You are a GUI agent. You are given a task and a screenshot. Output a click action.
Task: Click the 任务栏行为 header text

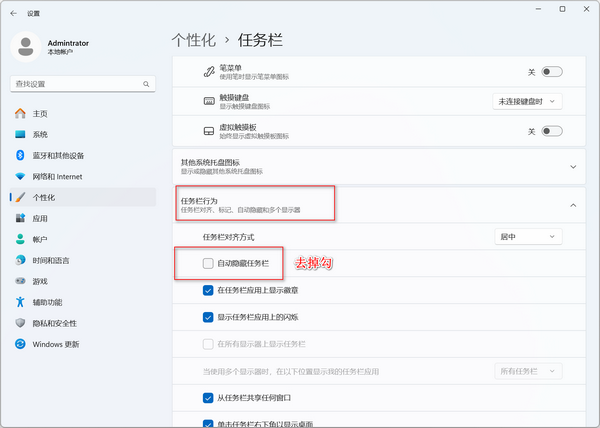coord(199,201)
